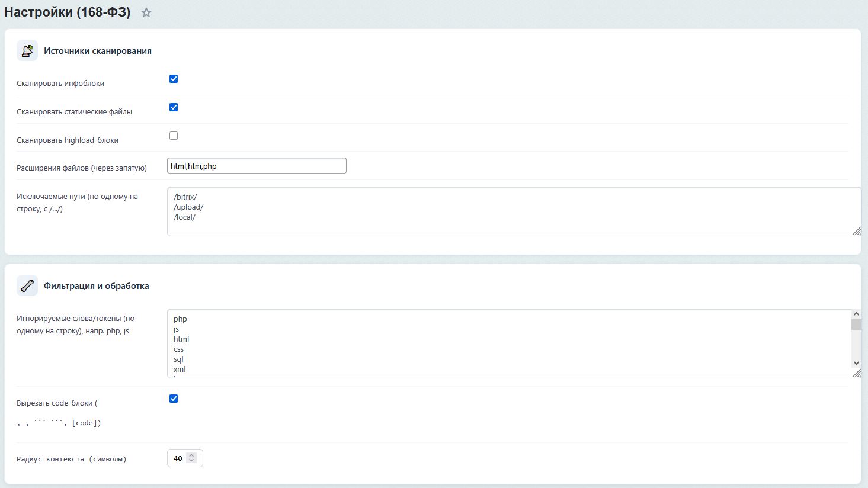This screenshot has width=868, height=488.
Task: Click the resize handle of the ignored words textarea
Action: coord(857,373)
